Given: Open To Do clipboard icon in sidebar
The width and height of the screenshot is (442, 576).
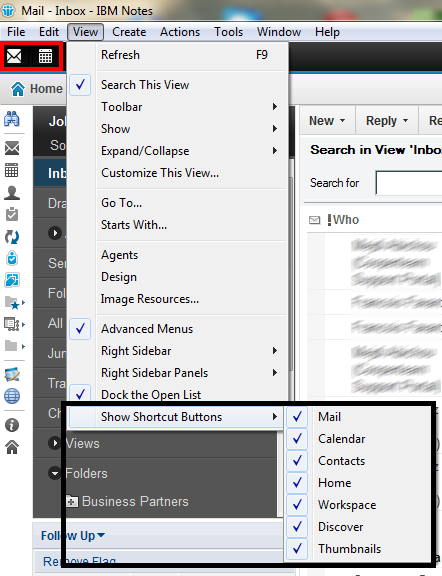Looking at the screenshot, I should pyautogui.click(x=12, y=214).
